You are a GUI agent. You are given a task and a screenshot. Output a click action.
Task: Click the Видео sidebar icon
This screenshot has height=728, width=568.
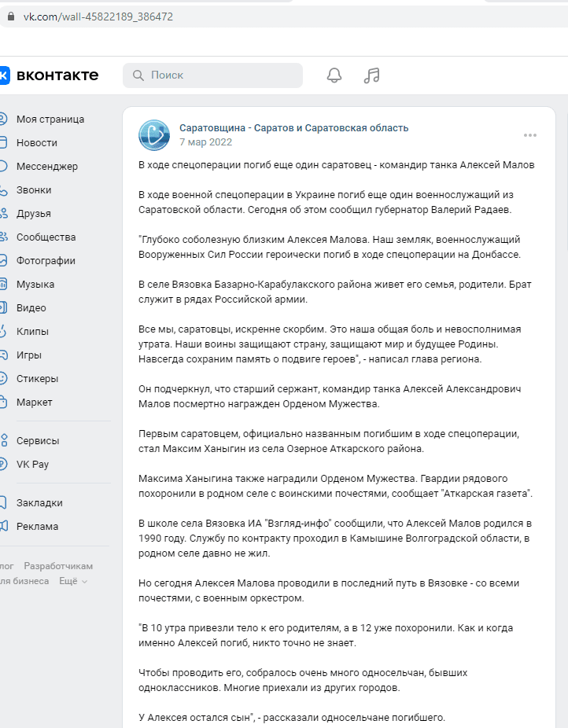[3, 308]
